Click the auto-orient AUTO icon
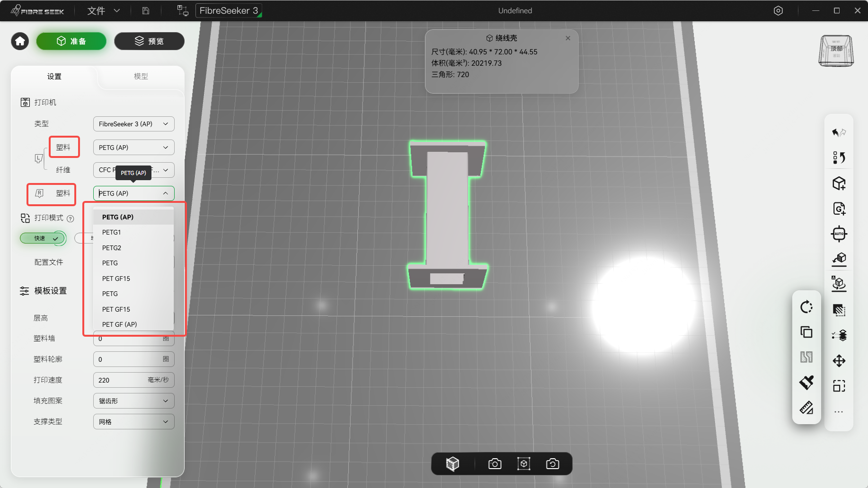868x488 pixels. tap(839, 234)
